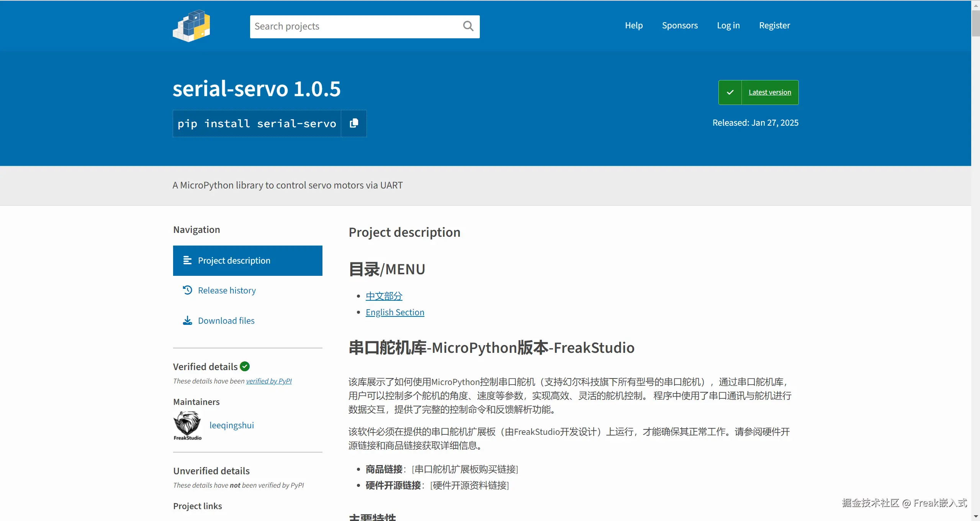Open the verified by PyPI link
Viewport: 980px width, 521px height.
pyautogui.click(x=269, y=381)
